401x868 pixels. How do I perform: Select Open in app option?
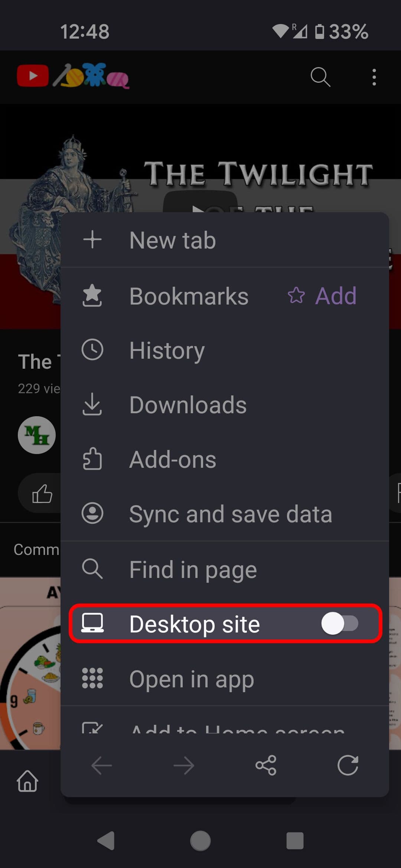[x=225, y=678]
